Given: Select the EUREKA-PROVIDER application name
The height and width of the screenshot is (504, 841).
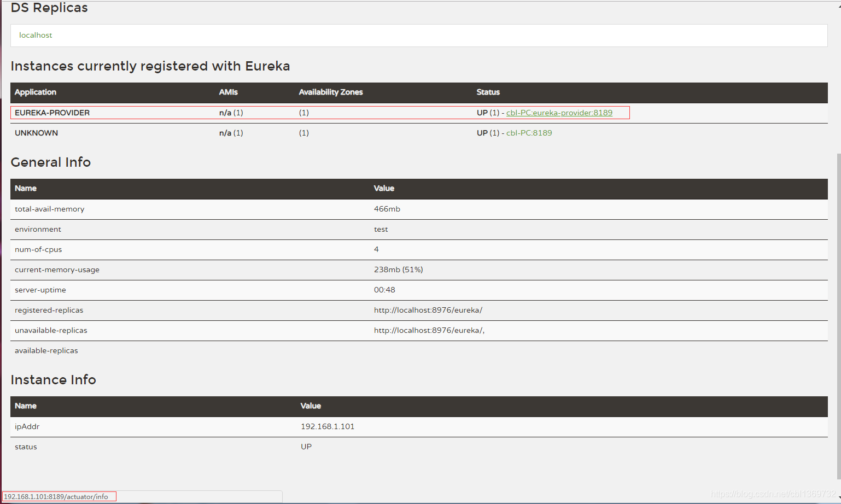Looking at the screenshot, I should point(52,113).
